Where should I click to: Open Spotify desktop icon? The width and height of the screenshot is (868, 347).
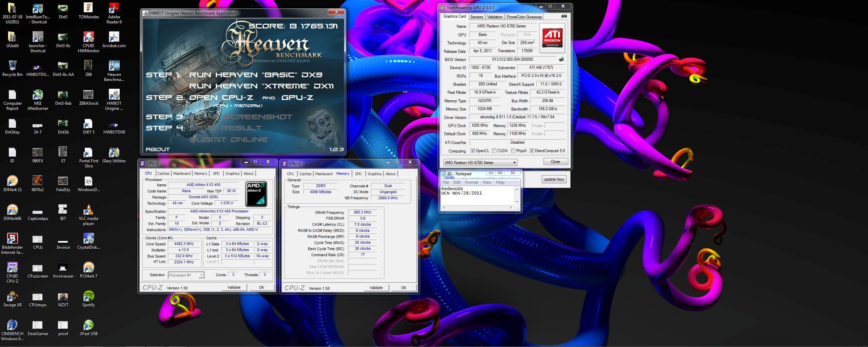pyautogui.click(x=88, y=299)
